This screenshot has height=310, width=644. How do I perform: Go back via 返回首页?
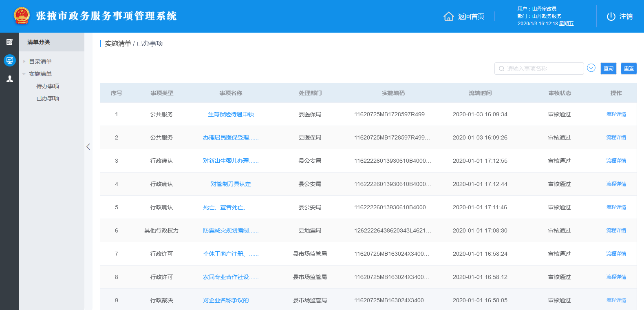471,16
